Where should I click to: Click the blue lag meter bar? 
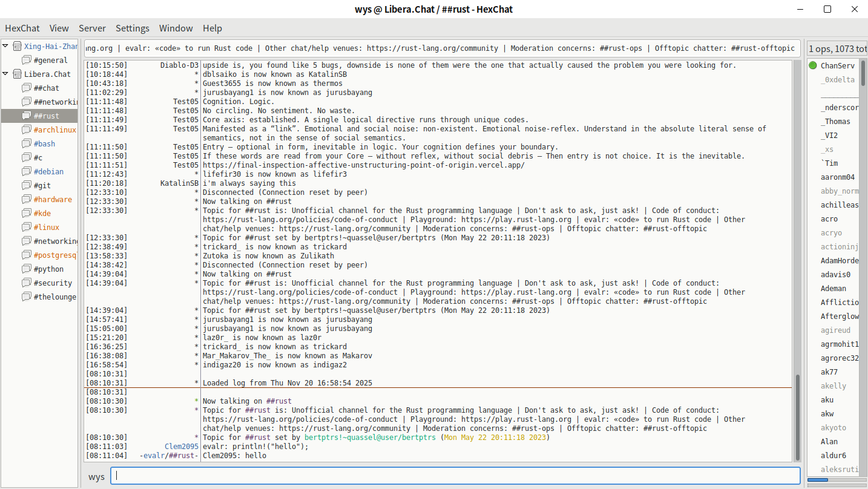click(818, 480)
